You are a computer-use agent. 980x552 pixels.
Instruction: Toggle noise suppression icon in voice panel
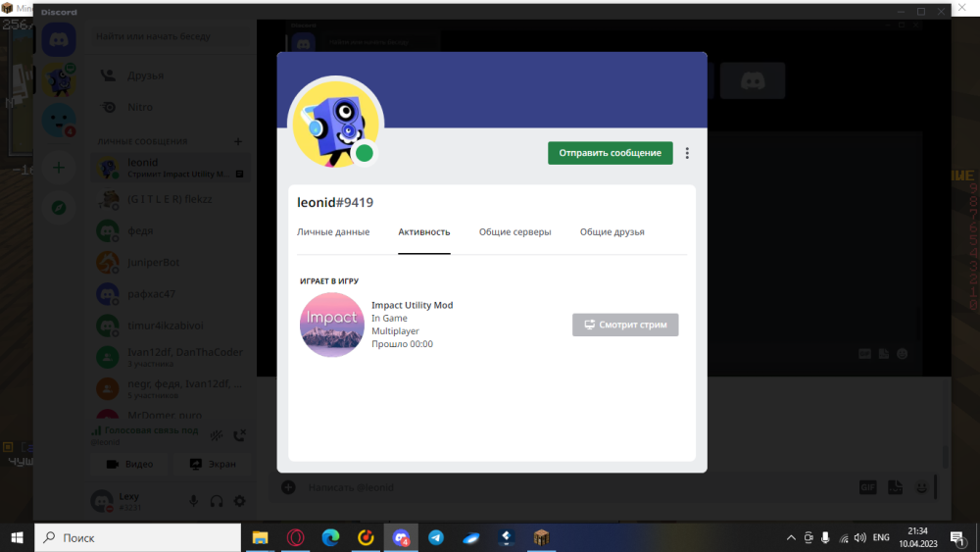coord(217,435)
